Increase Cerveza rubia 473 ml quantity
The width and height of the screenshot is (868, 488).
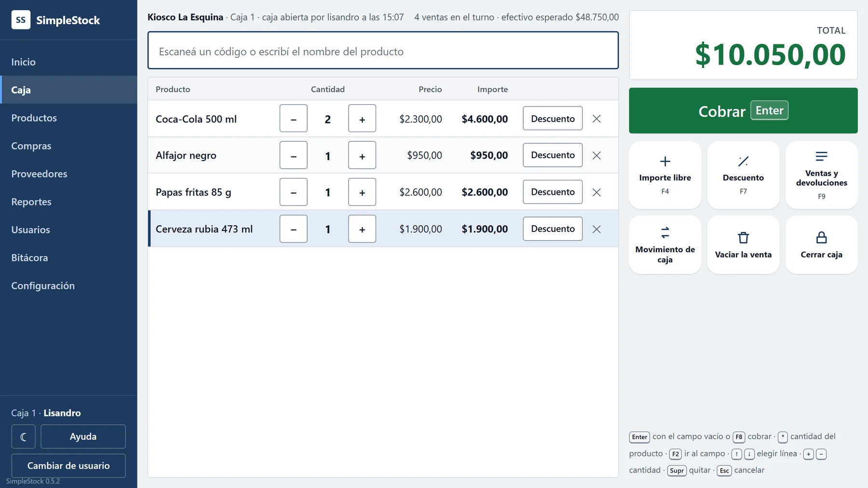coord(362,229)
